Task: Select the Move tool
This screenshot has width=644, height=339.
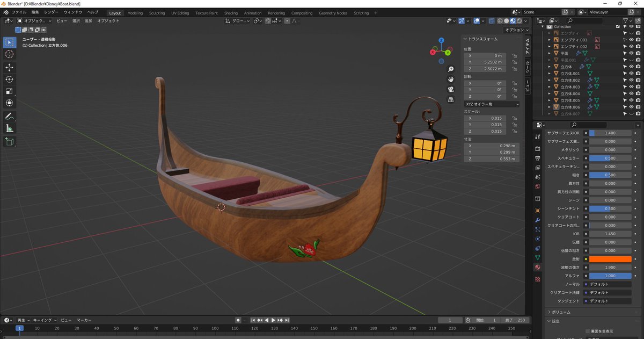Action: (x=10, y=67)
